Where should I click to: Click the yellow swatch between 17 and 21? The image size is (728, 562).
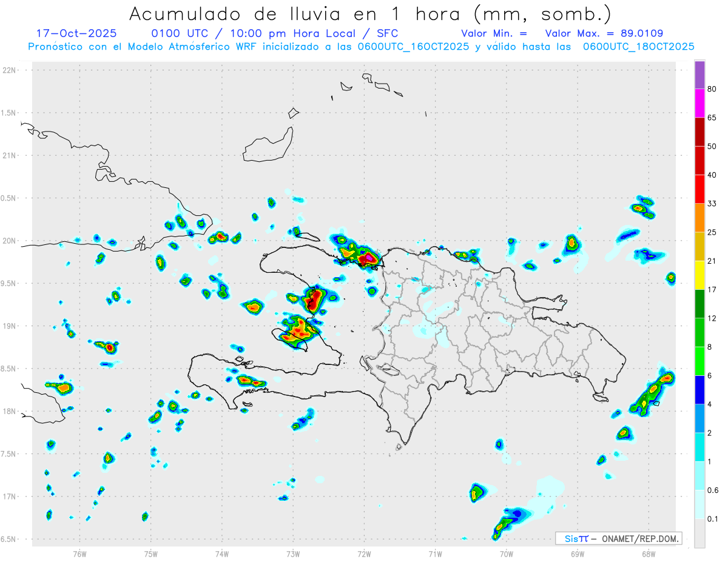(699, 275)
